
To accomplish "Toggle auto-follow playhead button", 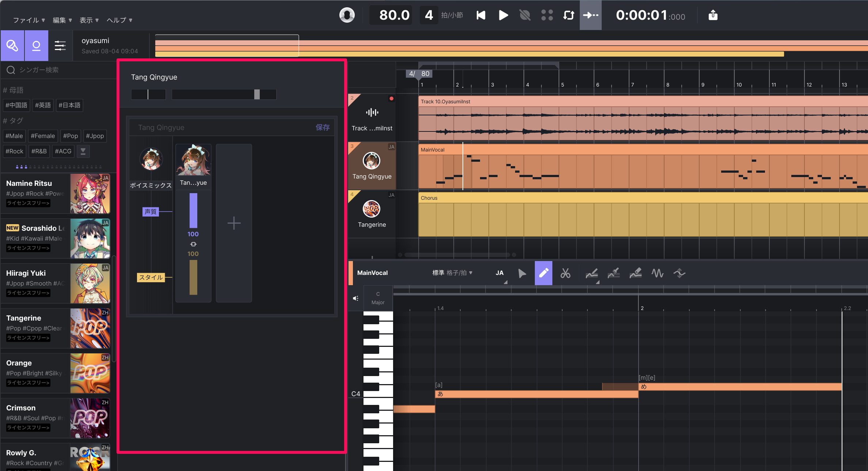I will point(590,15).
